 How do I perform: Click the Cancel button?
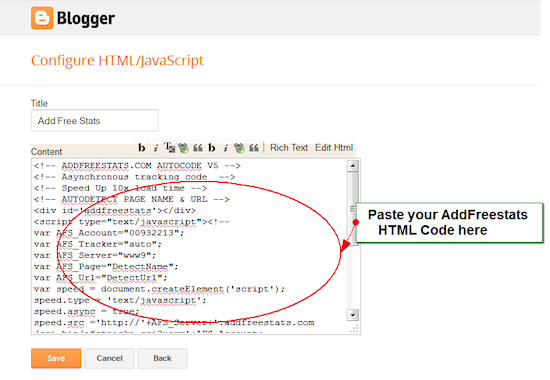tap(109, 358)
